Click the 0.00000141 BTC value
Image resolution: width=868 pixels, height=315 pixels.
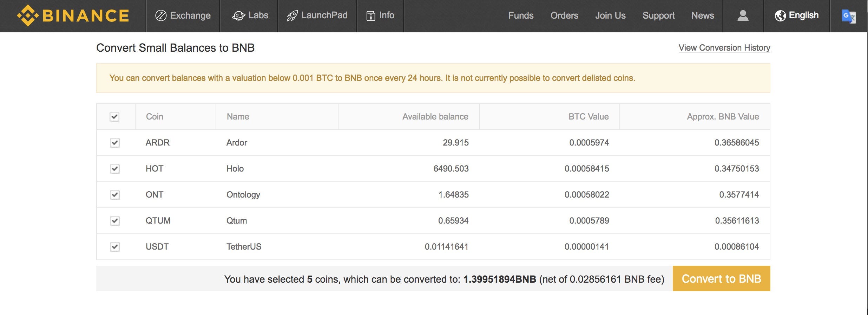coord(587,247)
